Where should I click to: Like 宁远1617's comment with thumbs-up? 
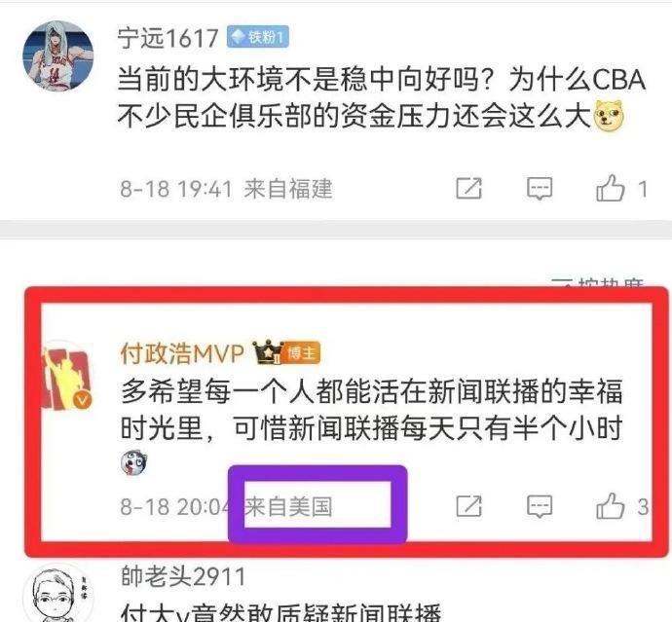point(610,188)
